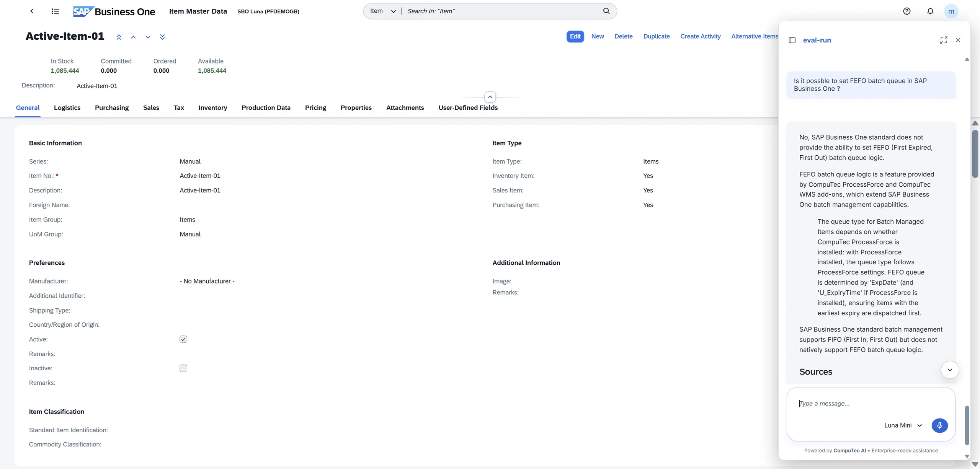Click the microphone voice input button

939,425
